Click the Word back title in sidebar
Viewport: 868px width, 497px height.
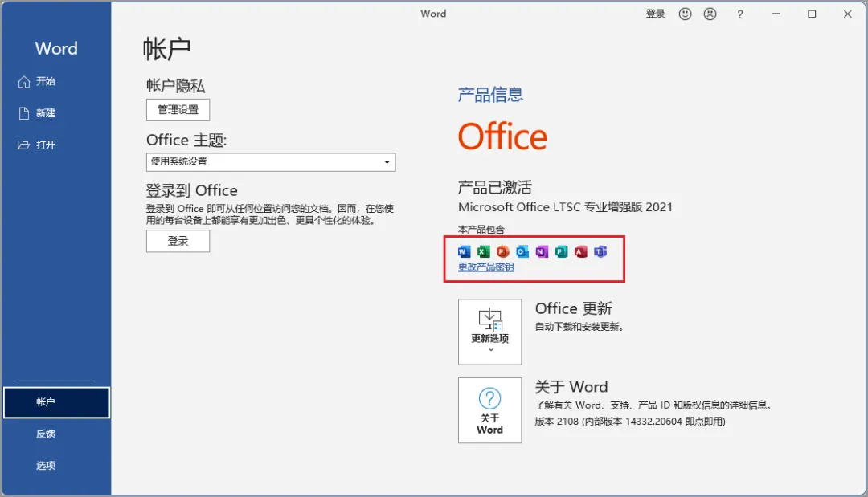point(56,48)
